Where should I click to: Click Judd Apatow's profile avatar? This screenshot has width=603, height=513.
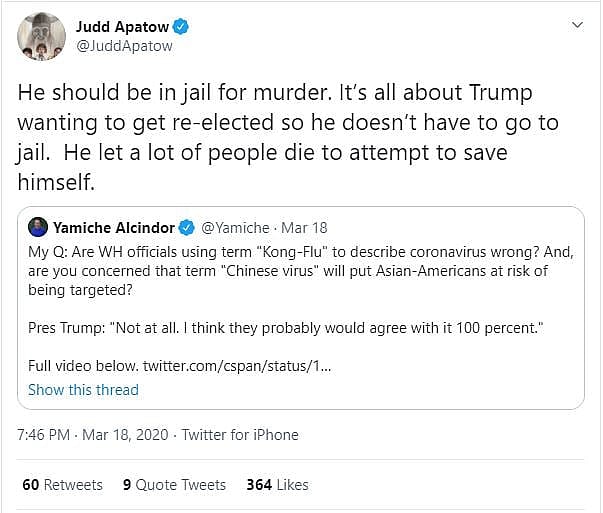pyautogui.click(x=40, y=36)
